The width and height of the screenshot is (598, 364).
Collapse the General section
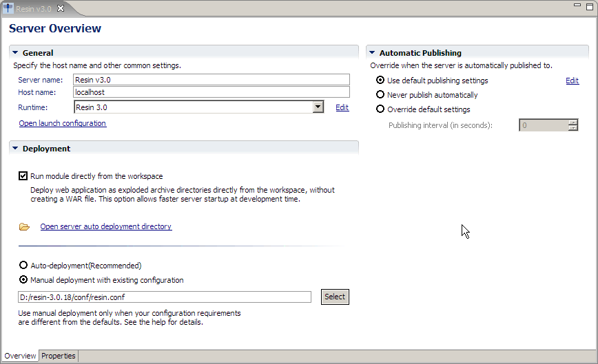(15, 52)
